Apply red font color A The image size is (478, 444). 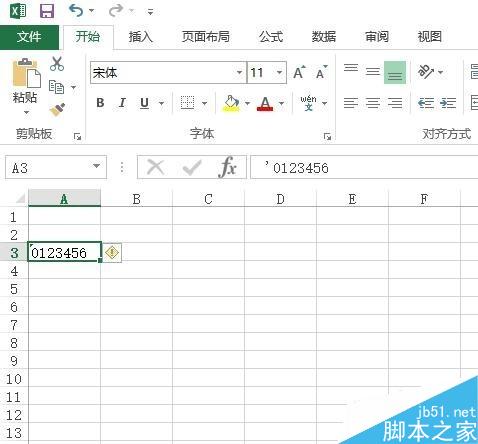265,103
